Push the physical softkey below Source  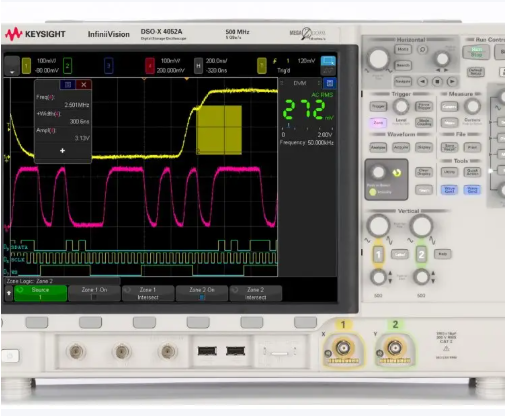37,322
